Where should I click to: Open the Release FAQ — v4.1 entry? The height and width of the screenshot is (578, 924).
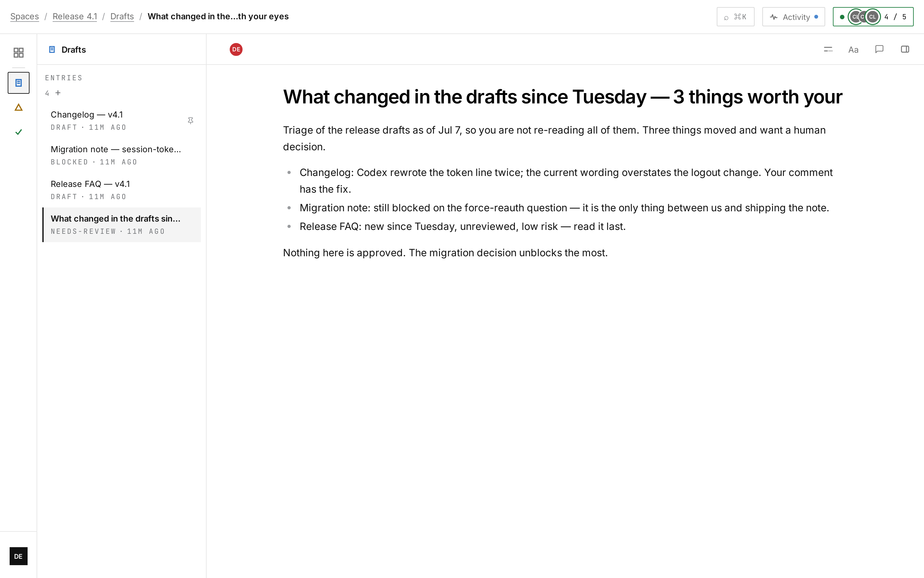pyautogui.click(x=121, y=190)
